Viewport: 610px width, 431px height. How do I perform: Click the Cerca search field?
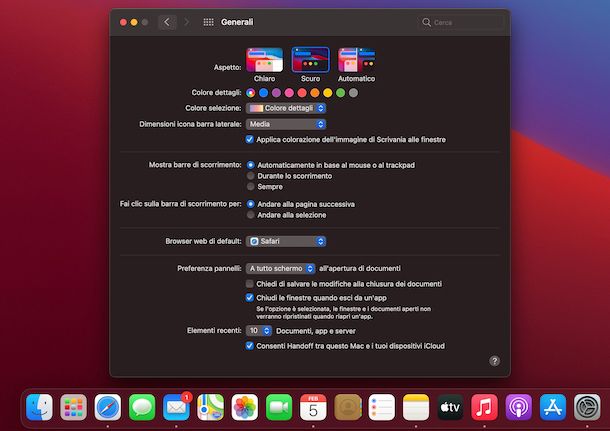pyautogui.click(x=461, y=22)
